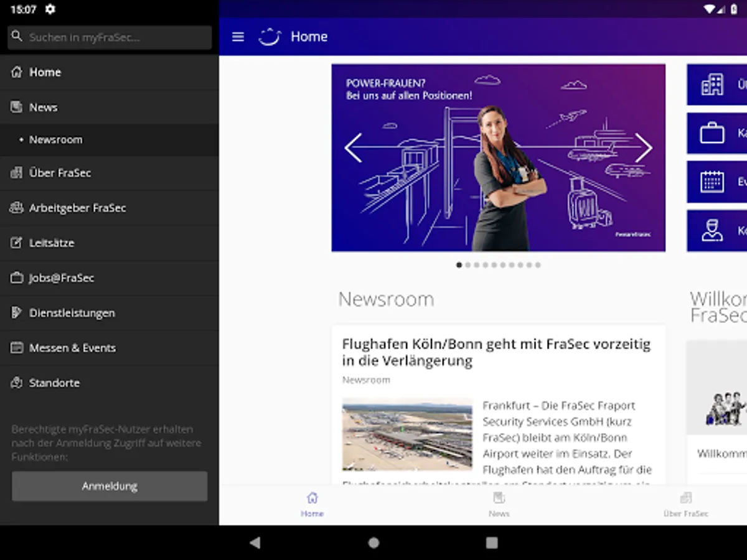This screenshot has width=747, height=560.
Task: Open News in the sidebar
Action: (109, 107)
